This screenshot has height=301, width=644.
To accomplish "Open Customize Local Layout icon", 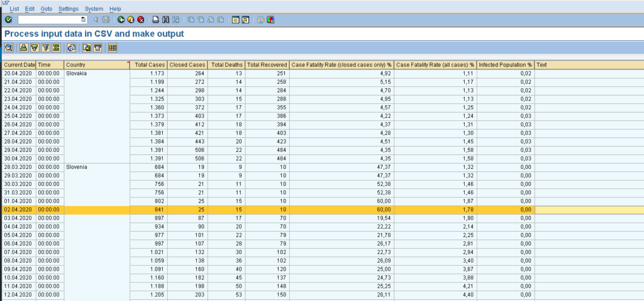I will [x=270, y=20].
